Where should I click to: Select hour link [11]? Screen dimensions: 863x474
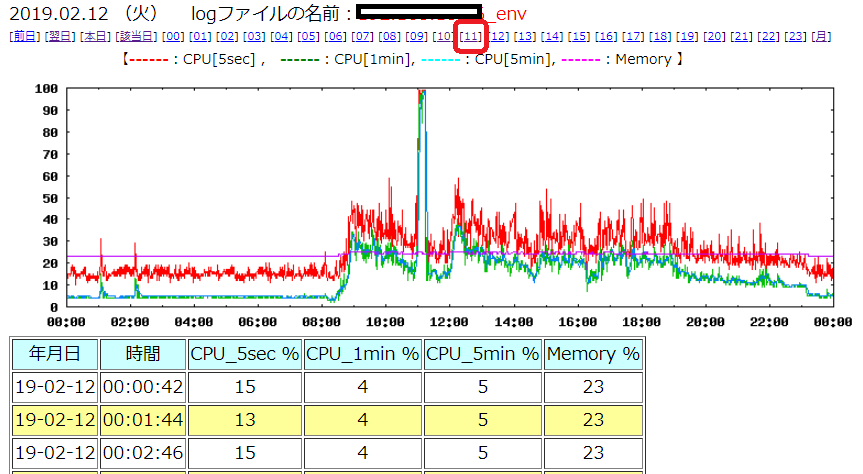tap(471, 36)
